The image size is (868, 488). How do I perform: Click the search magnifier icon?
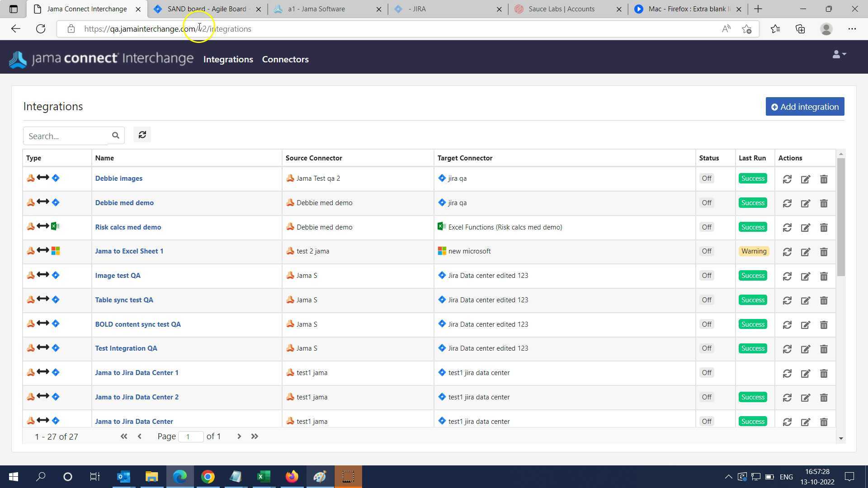[116, 136]
